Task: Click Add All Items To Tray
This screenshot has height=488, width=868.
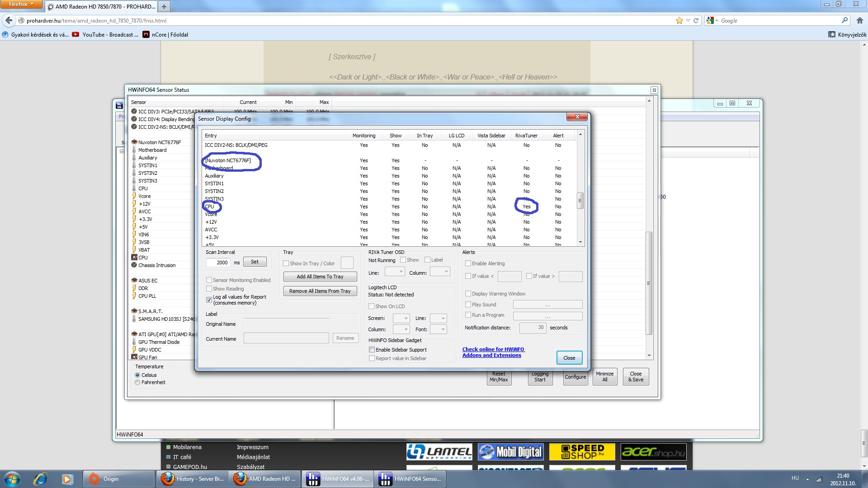Action: pyautogui.click(x=320, y=277)
